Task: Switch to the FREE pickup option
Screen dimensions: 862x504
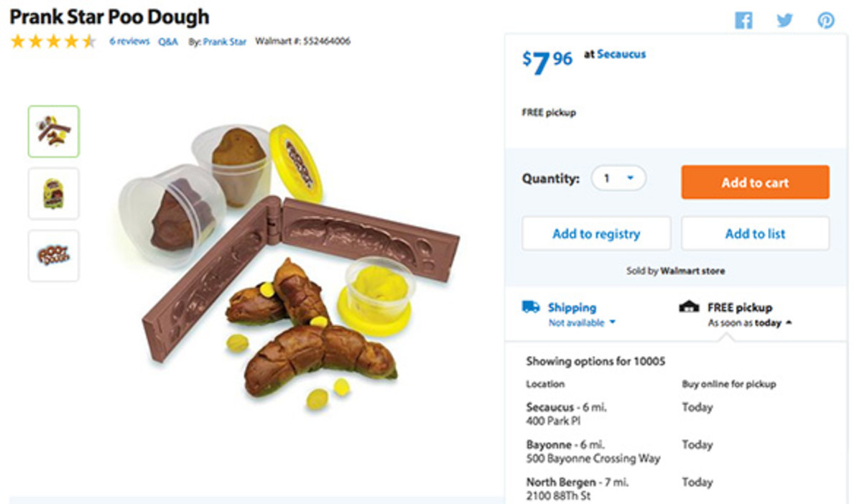Action: point(740,307)
